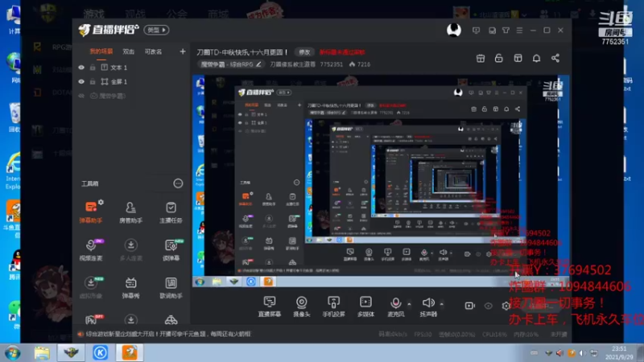Open the orange 直播伴侣 taskbar icon
This screenshot has width=644, height=362.
(x=130, y=353)
